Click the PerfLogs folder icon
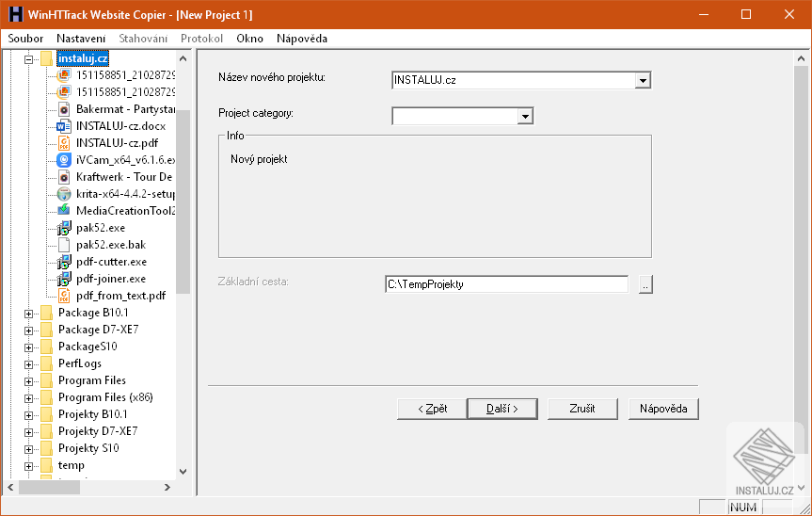 (47, 363)
